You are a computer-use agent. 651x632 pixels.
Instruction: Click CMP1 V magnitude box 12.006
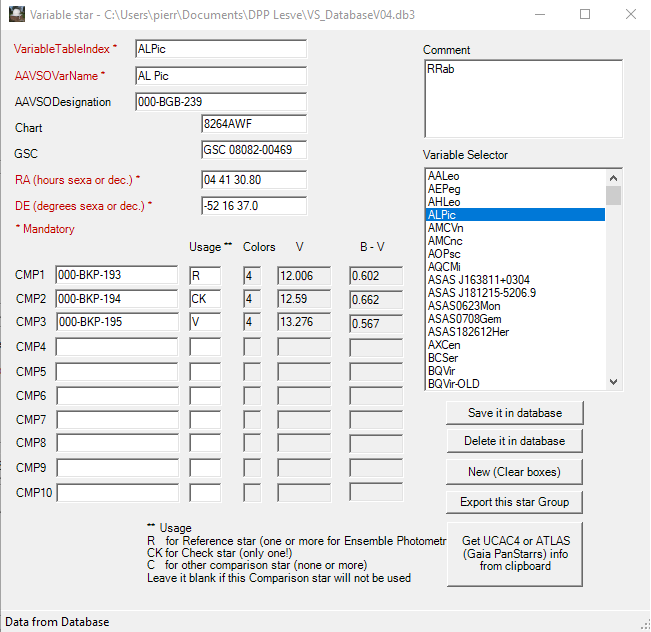[x=304, y=276]
